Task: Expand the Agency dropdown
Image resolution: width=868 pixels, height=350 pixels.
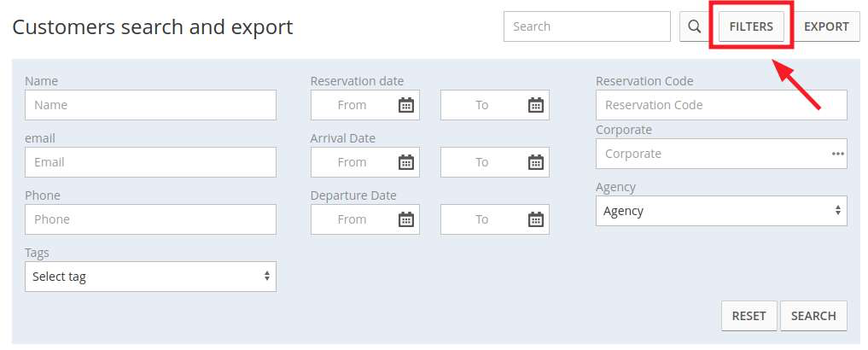Action: [x=721, y=211]
